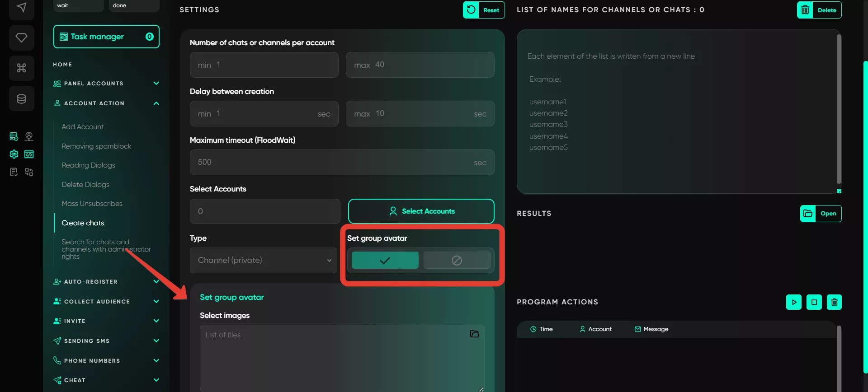
Task: Expand the Auto-Register chevron
Action: 156,281
